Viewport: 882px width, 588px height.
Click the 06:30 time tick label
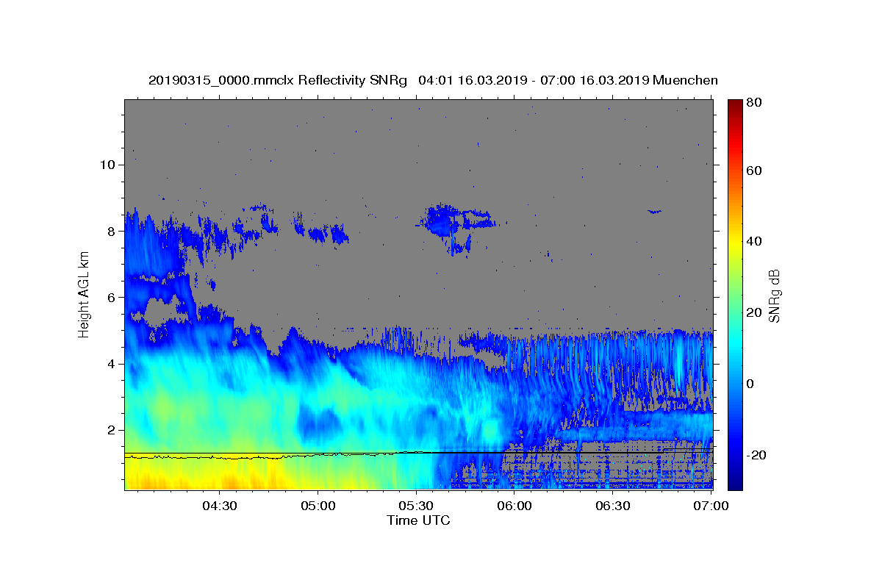coord(613,506)
